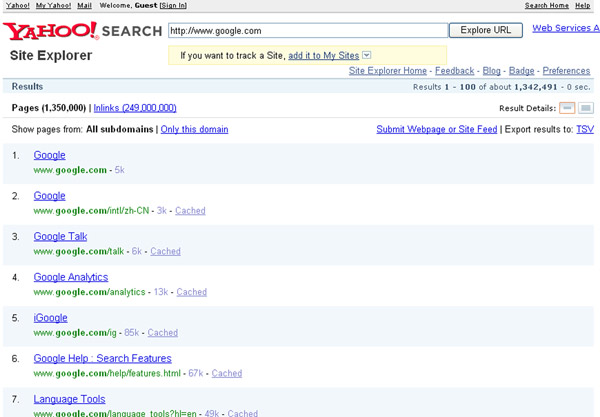Open Google Help : Search Features result
Screen dimensions: 600x417
tap(102, 358)
